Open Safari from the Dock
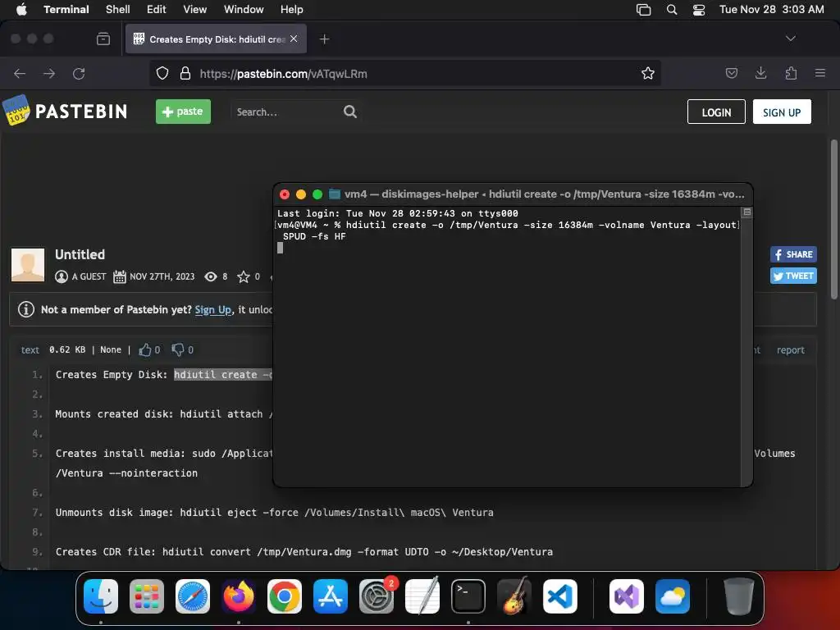 [193, 596]
